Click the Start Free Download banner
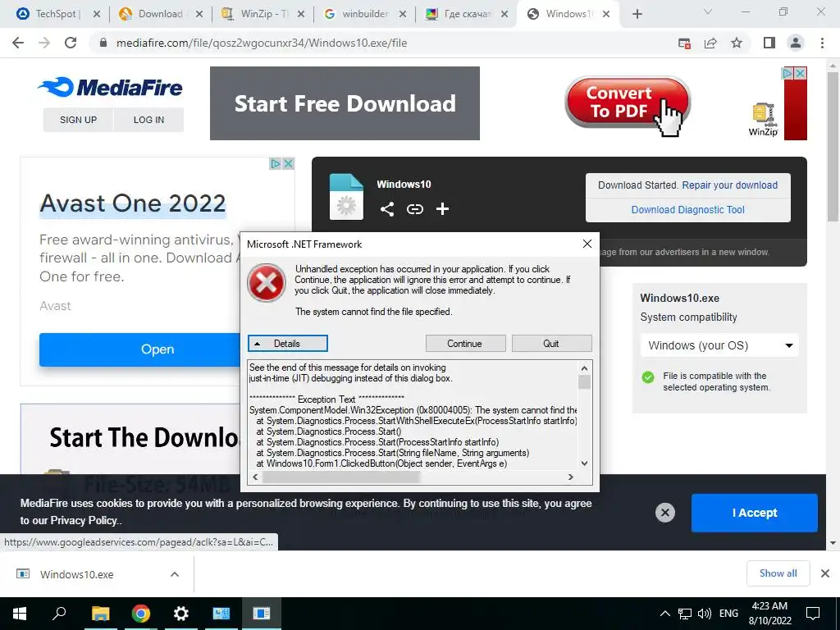Viewport: 840px width, 630px height. (345, 103)
